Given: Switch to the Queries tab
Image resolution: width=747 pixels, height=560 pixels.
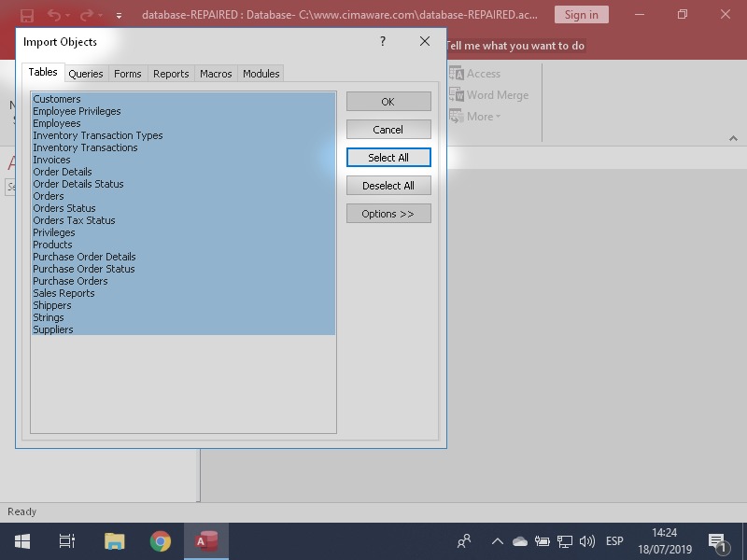Looking at the screenshot, I should [x=86, y=74].
